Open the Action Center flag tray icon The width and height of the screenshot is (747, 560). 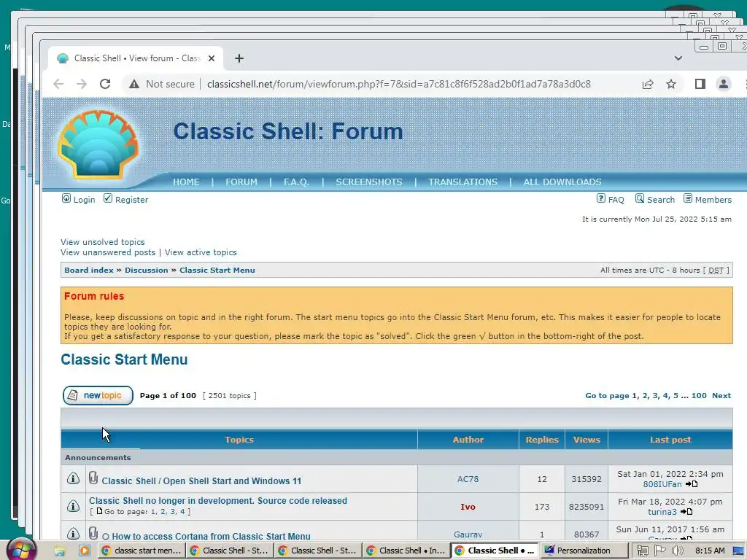659,551
